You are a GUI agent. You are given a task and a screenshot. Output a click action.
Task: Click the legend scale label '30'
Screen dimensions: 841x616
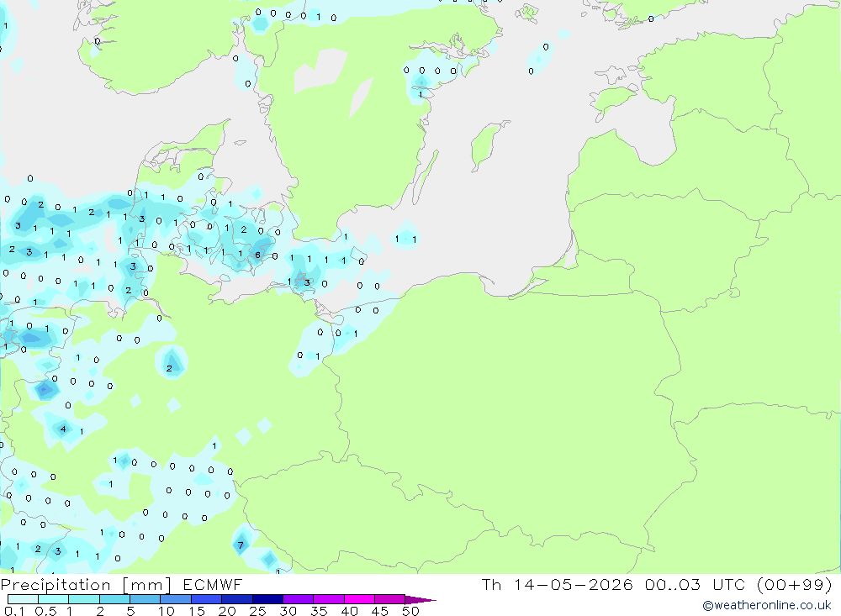(288, 611)
